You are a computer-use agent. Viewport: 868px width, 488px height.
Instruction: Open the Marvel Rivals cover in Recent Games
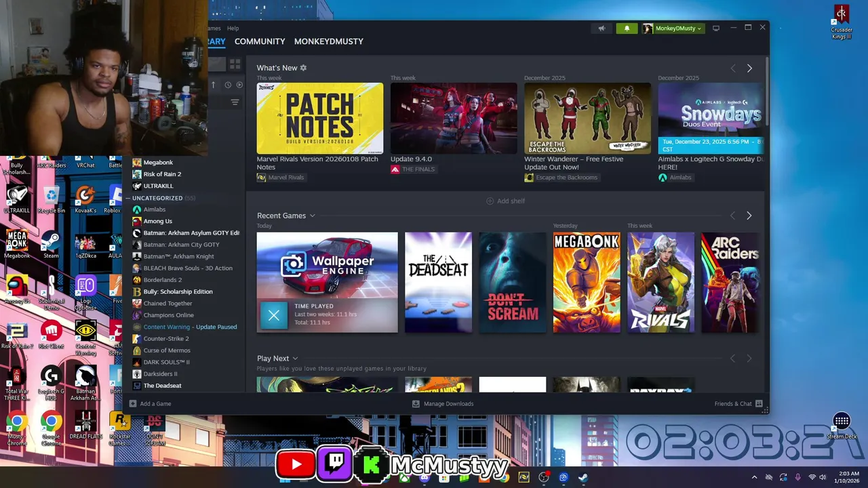(660, 283)
